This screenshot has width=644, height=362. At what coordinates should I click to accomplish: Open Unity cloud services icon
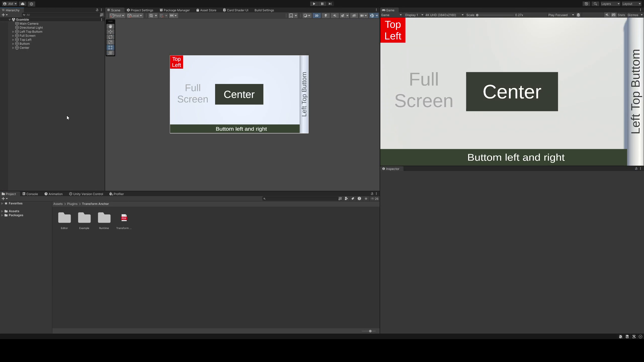point(23,4)
